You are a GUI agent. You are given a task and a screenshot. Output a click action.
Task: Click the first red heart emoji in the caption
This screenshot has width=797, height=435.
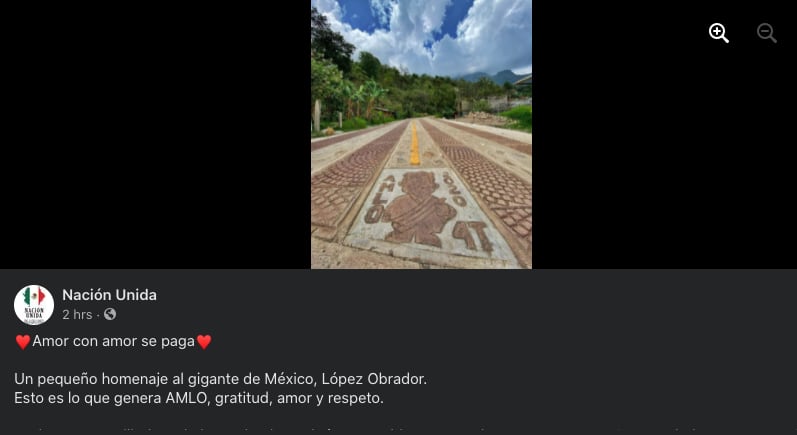[x=23, y=342]
